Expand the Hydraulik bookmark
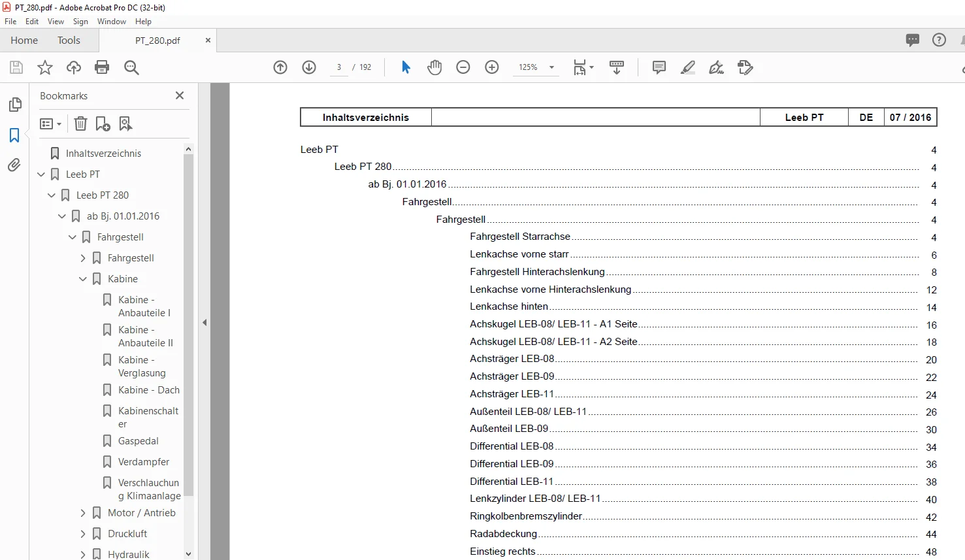 pos(83,555)
